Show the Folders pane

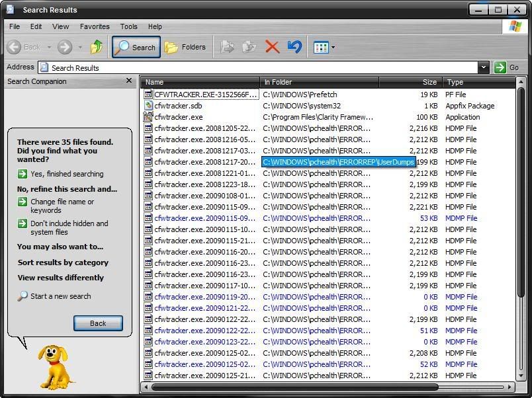coord(185,47)
